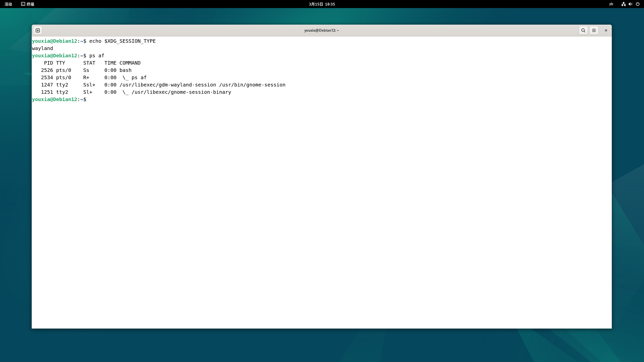Open the Activities overview
The width and height of the screenshot is (644, 362).
pyautogui.click(x=8, y=4)
